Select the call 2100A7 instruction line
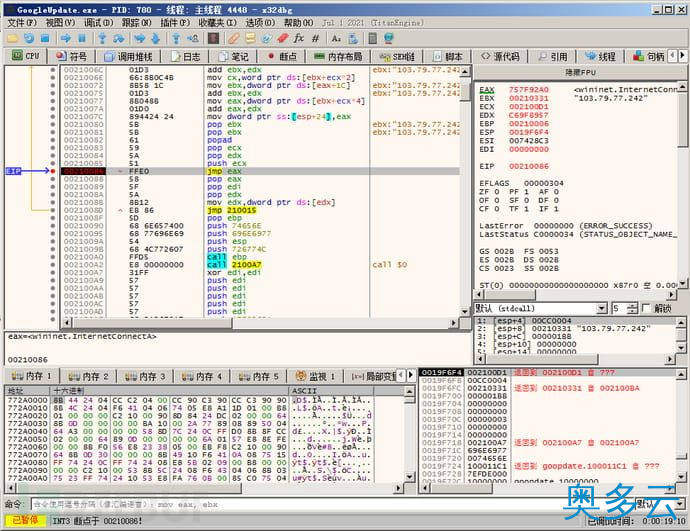690x531 pixels. click(x=261, y=265)
